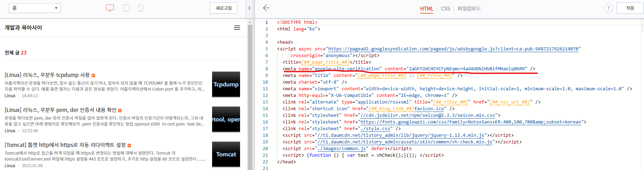
Task: Click the fonts.googleapis.com stylesheet URL
Action: point(471,122)
